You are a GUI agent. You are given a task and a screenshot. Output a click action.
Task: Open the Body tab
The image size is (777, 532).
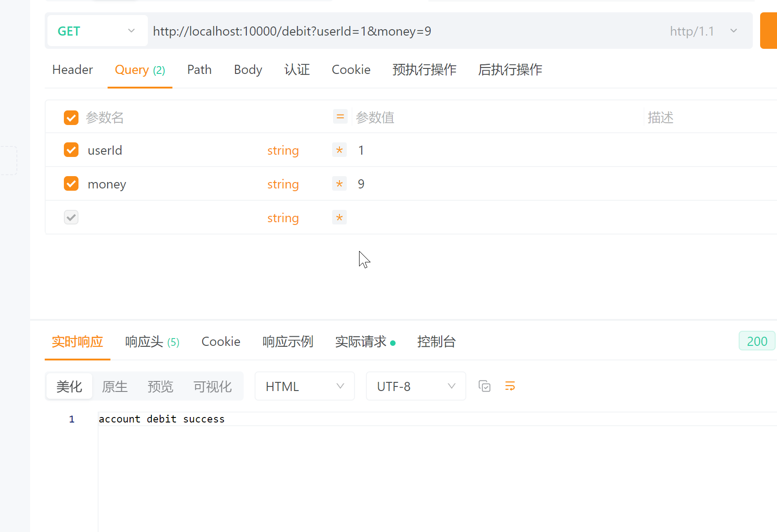click(x=248, y=69)
